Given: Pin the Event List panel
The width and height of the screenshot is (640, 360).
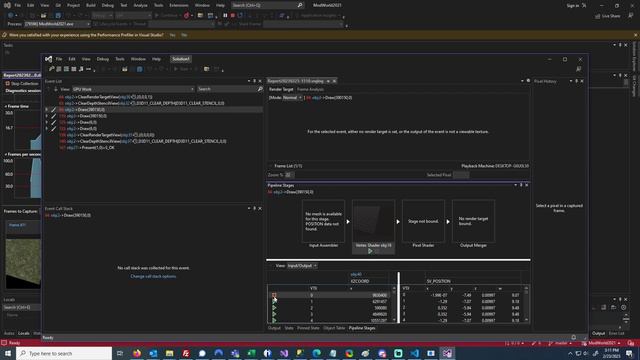Looking at the screenshot, I should pyautogui.click(x=254, y=81).
